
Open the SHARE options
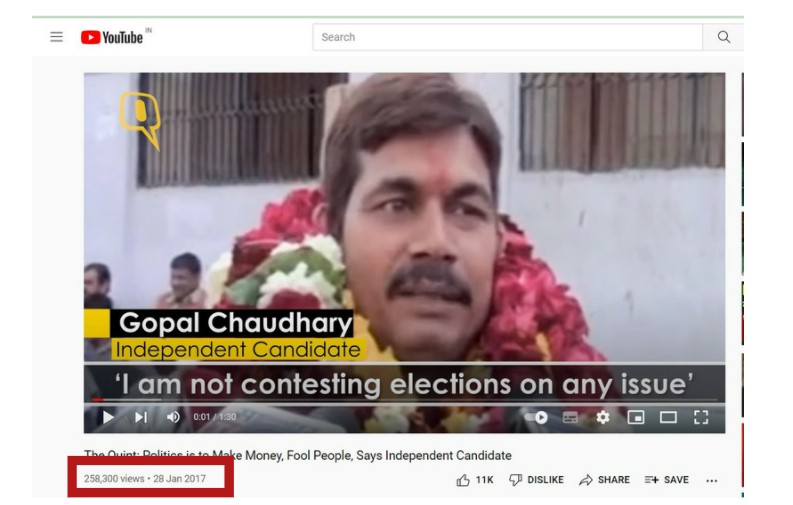pyautogui.click(x=604, y=480)
